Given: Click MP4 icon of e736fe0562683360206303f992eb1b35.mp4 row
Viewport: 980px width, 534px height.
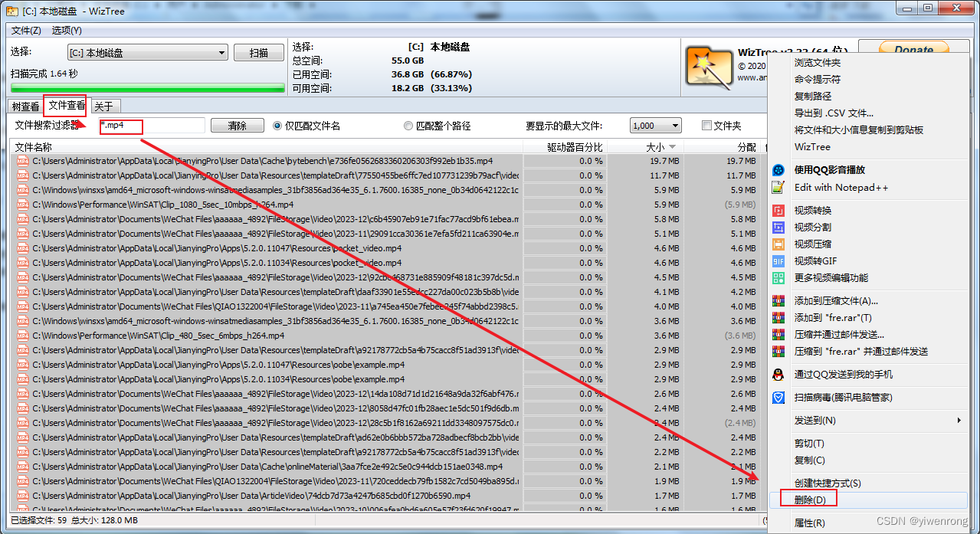Looking at the screenshot, I should tap(23, 161).
